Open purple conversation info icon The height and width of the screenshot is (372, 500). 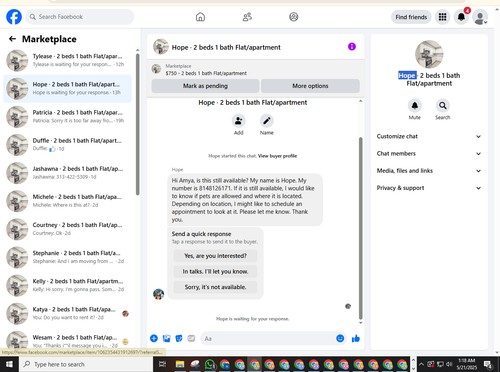[352, 47]
